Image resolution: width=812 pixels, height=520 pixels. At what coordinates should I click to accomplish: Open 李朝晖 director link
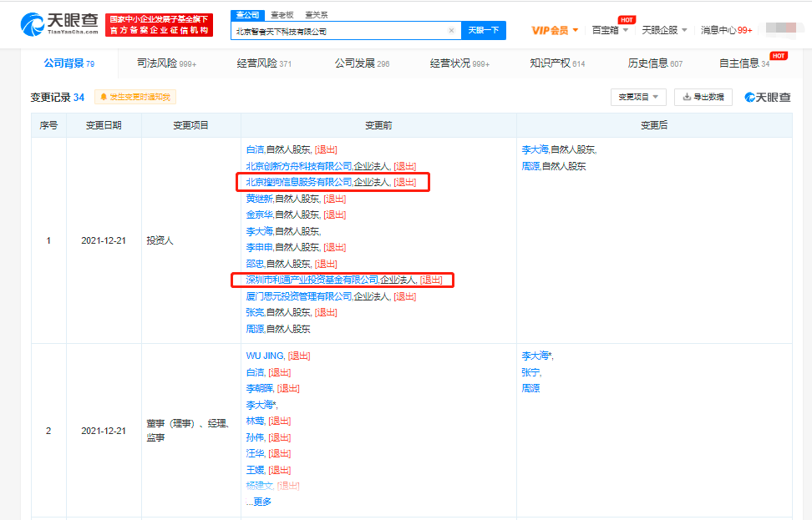point(260,389)
